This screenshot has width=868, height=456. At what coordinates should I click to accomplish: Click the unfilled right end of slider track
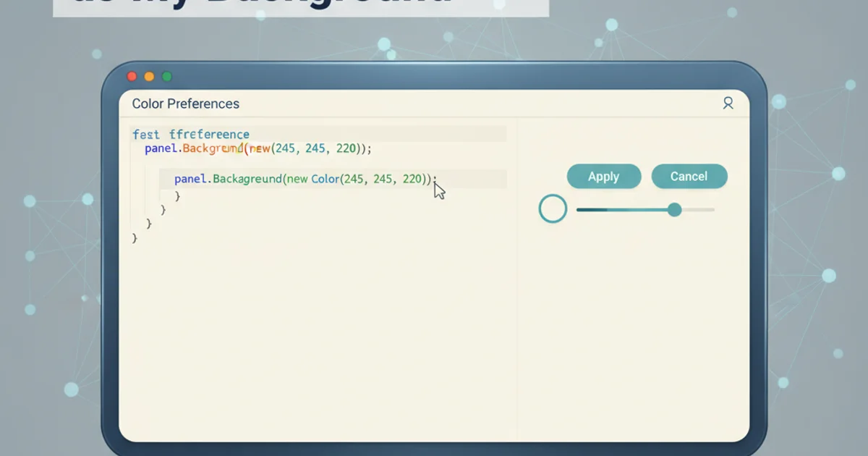(x=698, y=210)
